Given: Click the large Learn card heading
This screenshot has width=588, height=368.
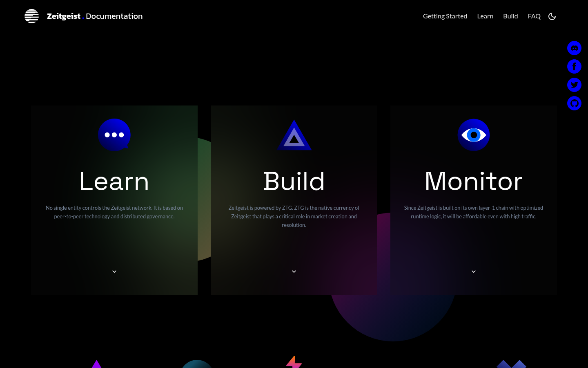Looking at the screenshot, I should click(114, 181).
